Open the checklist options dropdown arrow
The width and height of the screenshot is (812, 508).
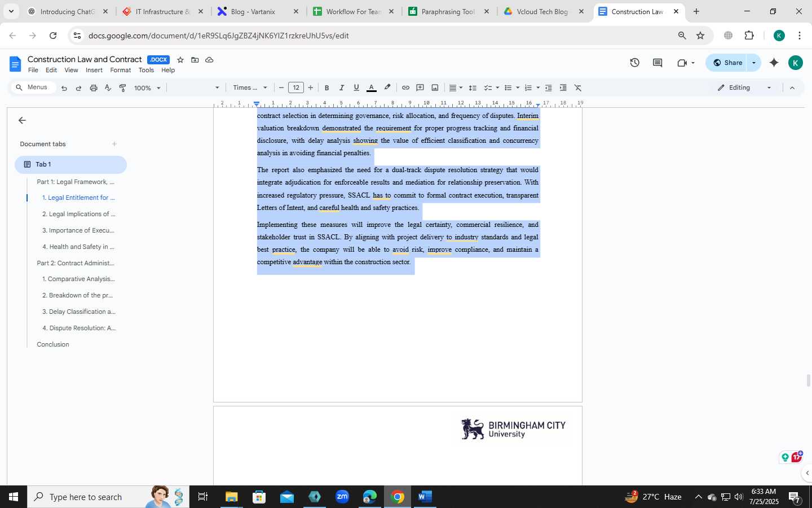click(x=497, y=88)
